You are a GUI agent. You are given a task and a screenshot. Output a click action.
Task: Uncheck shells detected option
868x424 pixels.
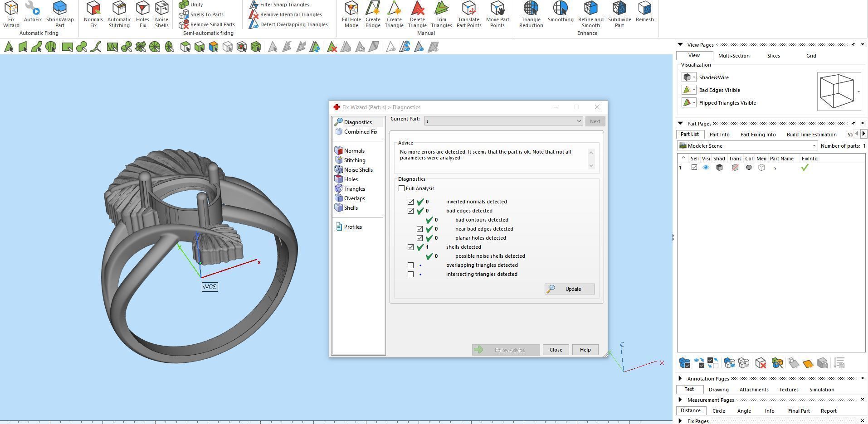[411, 247]
